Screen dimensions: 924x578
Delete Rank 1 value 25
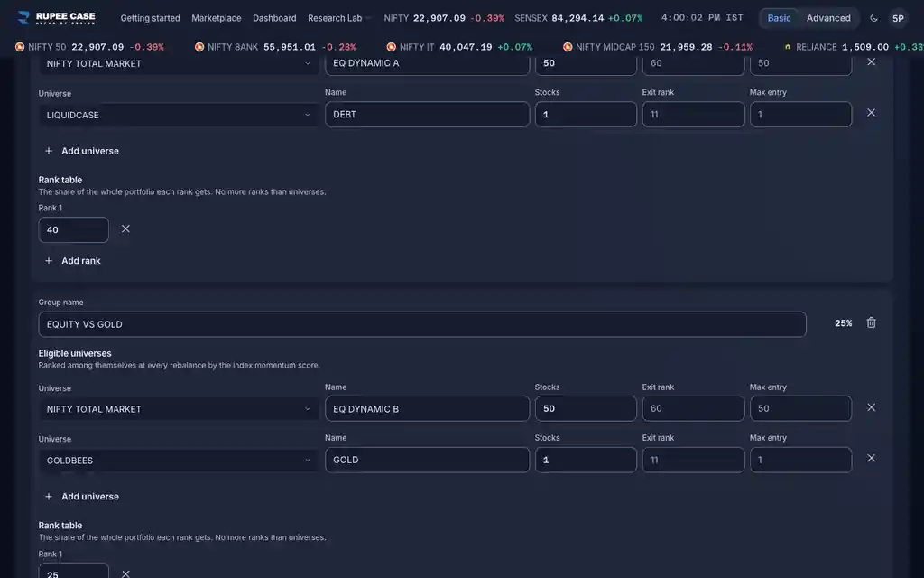(x=125, y=573)
